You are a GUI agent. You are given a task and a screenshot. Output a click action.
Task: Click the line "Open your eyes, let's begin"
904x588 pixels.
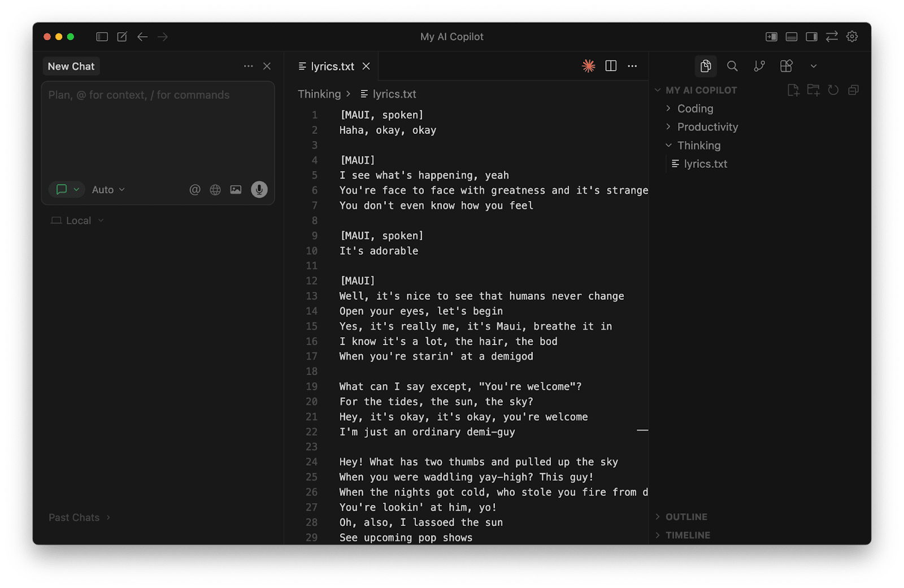421,311
